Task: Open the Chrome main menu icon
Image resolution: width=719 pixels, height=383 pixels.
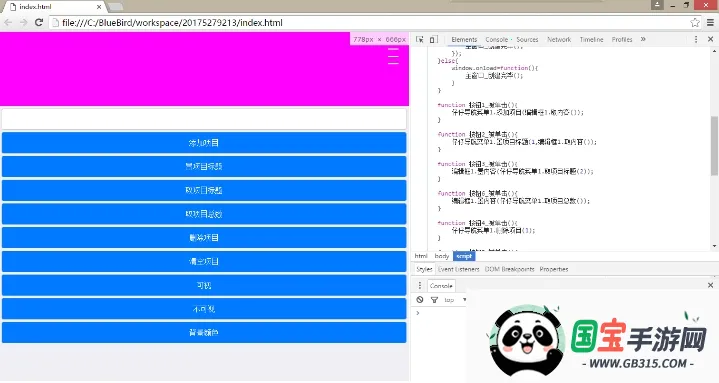Action: tap(710, 22)
